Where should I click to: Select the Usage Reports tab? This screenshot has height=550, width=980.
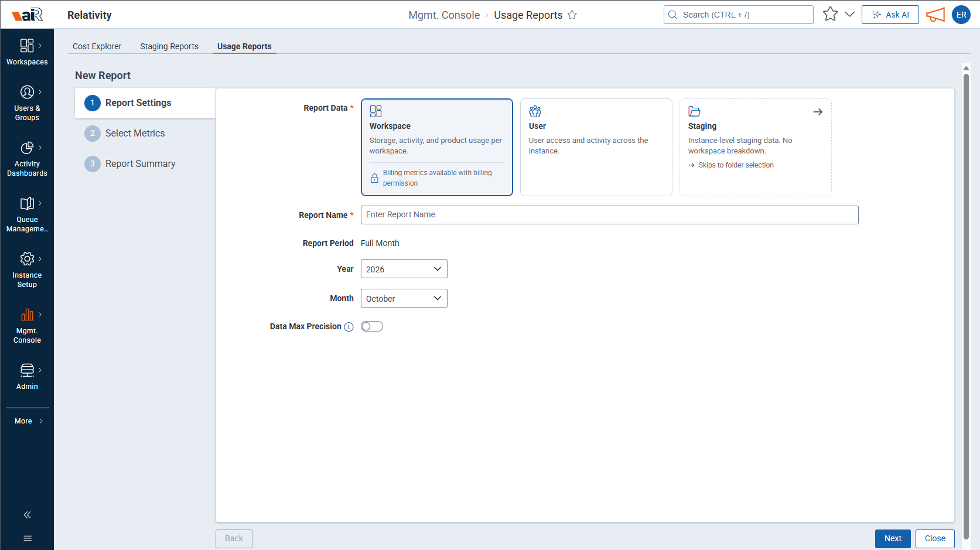point(244,46)
